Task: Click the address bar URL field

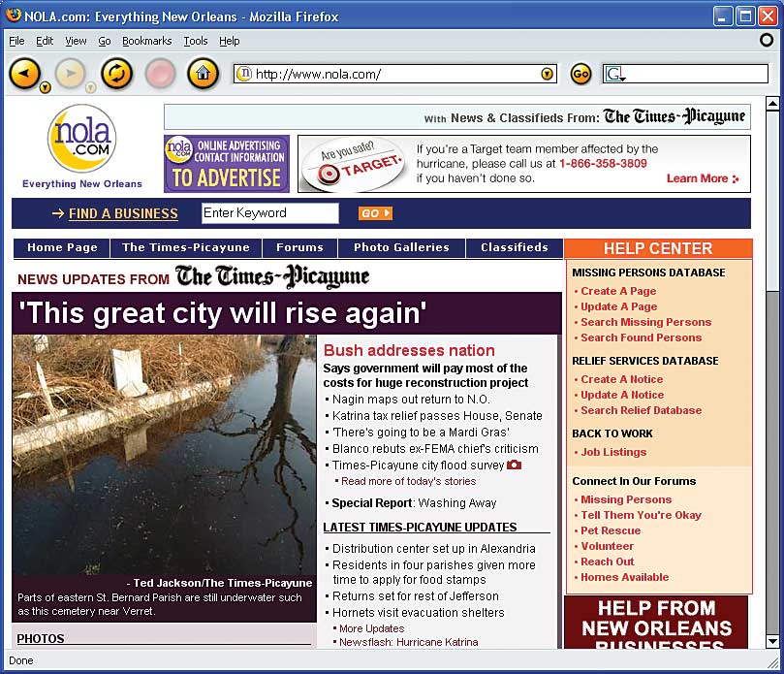Action: click(395, 74)
